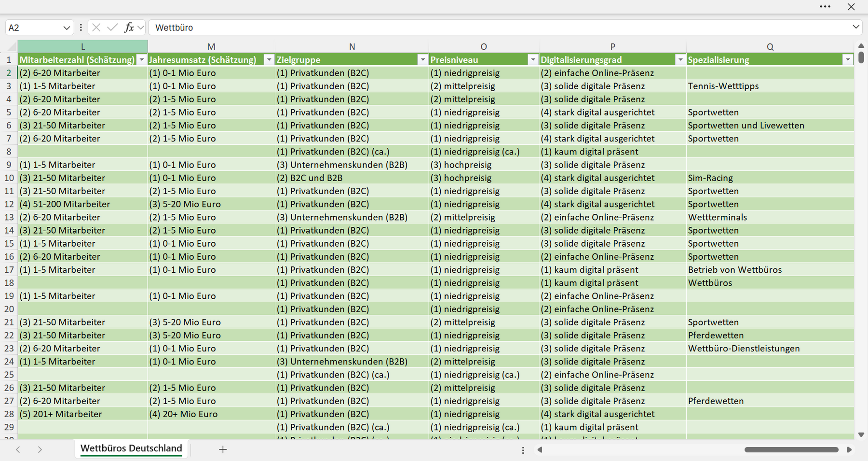
Task: Cancel formula entry with X icon
Action: [x=96, y=28]
